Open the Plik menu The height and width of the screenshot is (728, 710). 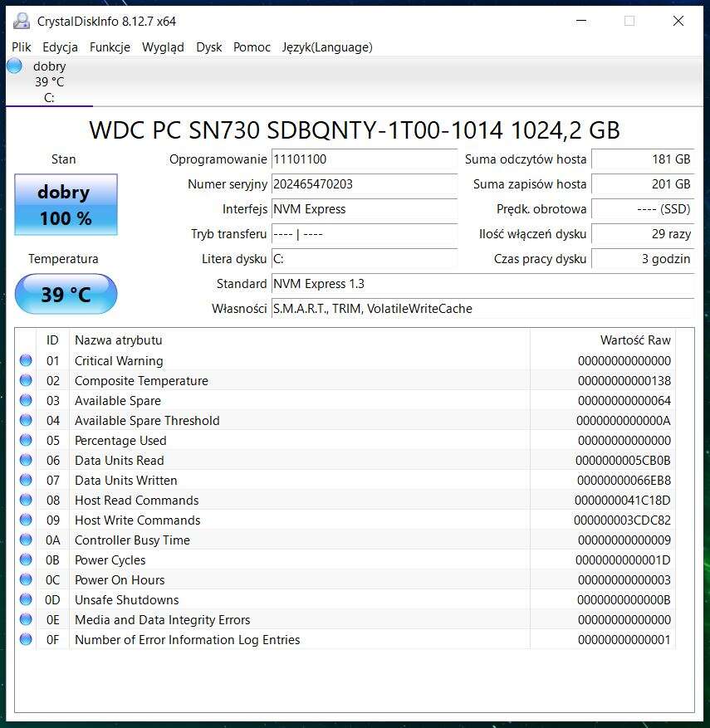[x=22, y=47]
